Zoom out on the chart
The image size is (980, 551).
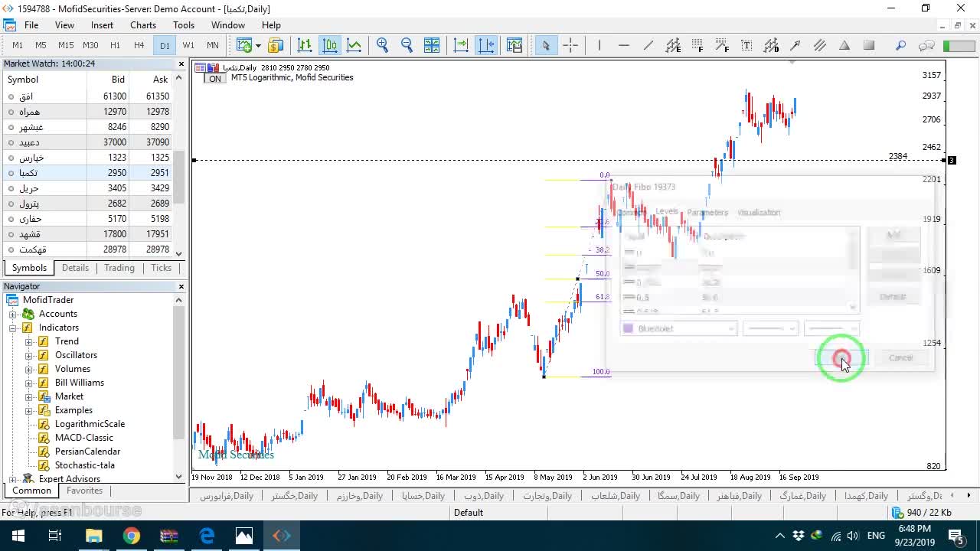pos(407,45)
